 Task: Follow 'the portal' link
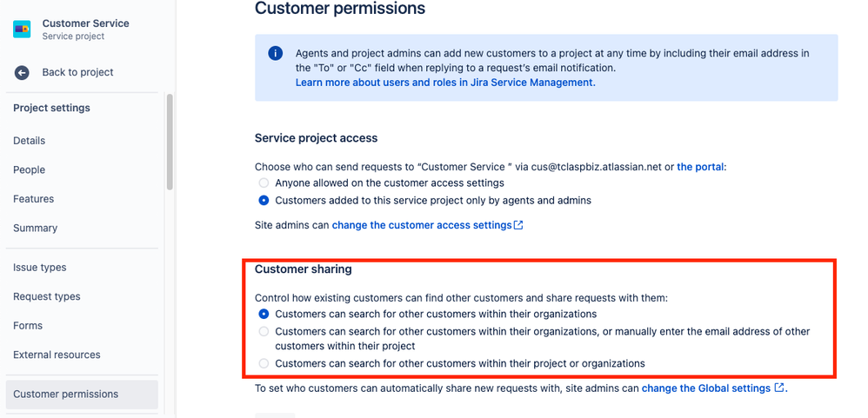tap(700, 167)
